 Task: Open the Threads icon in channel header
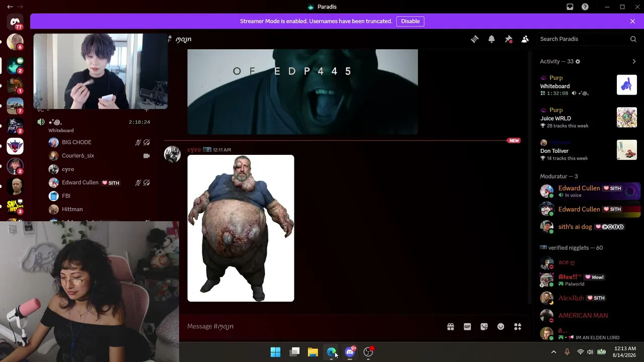point(474,39)
